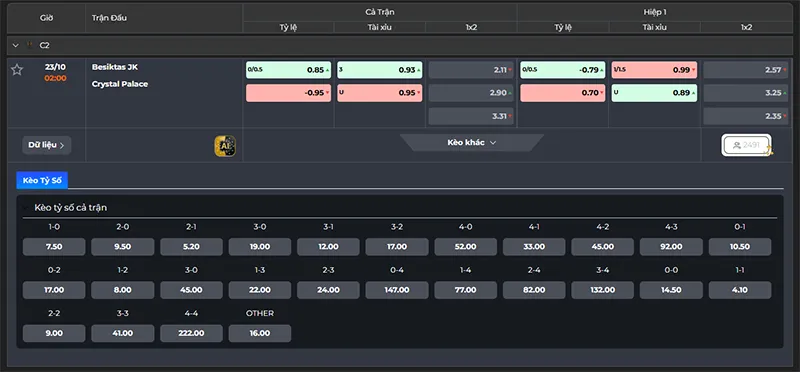Image resolution: width=800 pixels, height=372 pixels.
Task: Choose full match 1x2 odds 2.11
Action: pyautogui.click(x=471, y=70)
